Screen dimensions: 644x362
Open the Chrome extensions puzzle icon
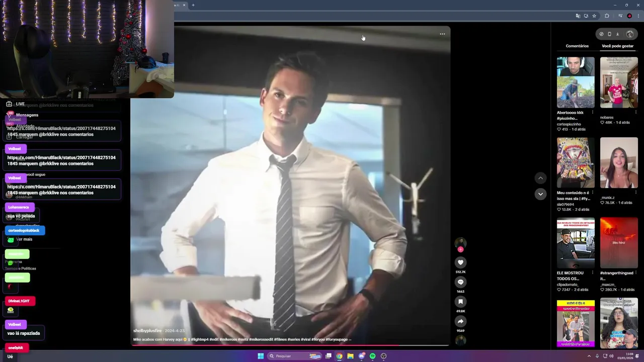pyautogui.click(x=607, y=16)
